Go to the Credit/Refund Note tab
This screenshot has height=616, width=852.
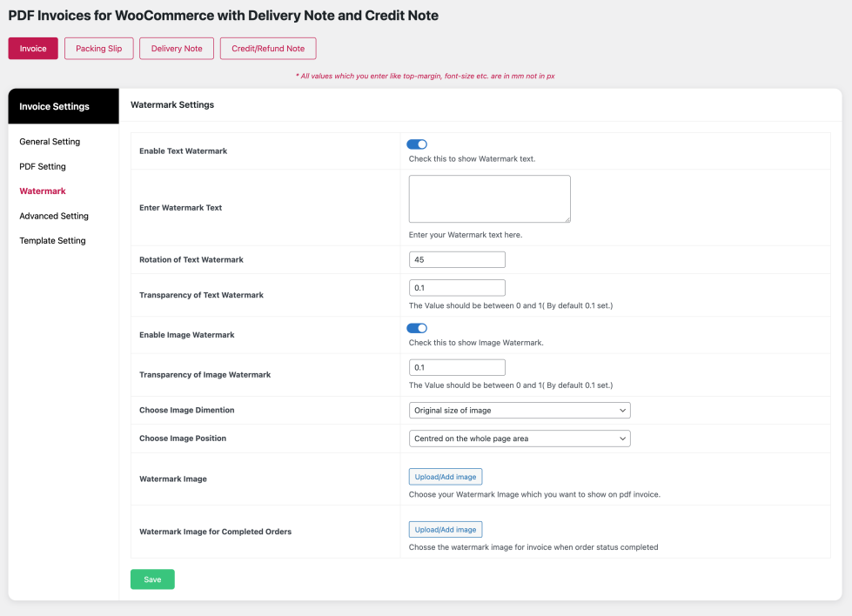[268, 49]
